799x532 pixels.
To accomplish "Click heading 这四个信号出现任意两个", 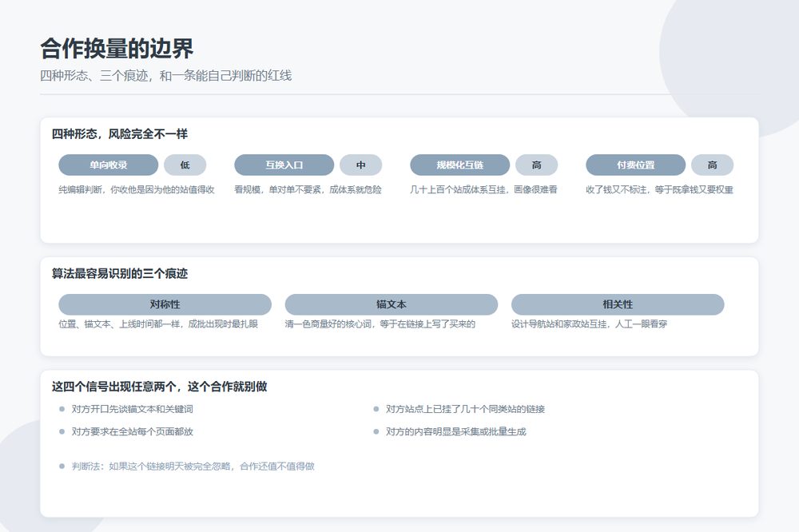I will click(x=113, y=387).
